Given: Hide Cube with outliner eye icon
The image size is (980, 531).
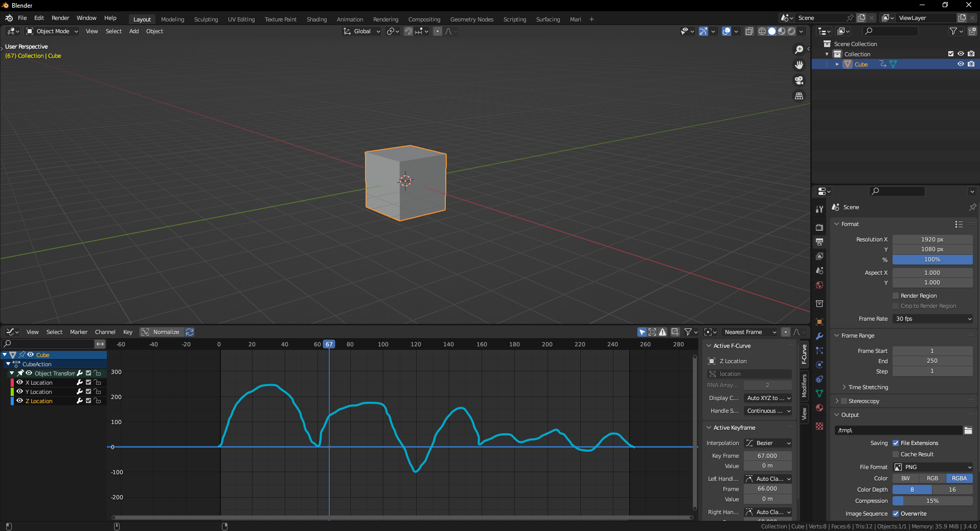Looking at the screenshot, I should coord(961,64).
